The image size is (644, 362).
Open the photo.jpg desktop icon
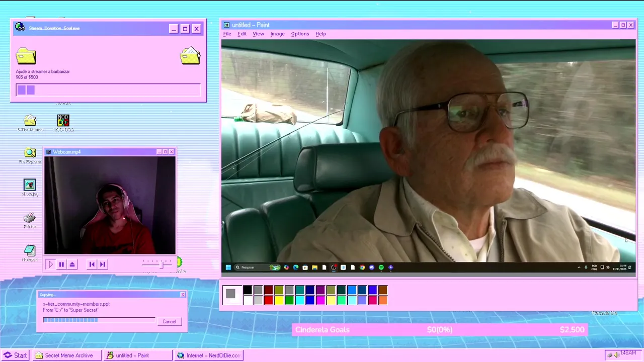[30, 188]
